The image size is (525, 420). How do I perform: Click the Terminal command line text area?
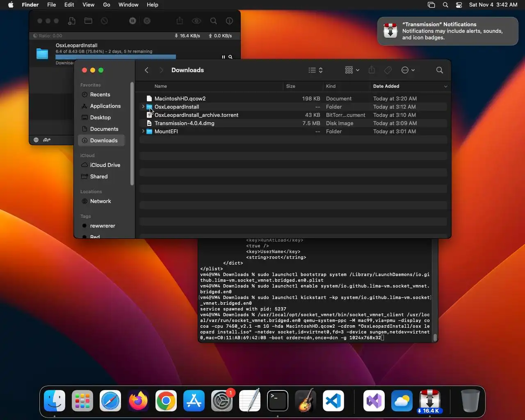(x=315, y=326)
